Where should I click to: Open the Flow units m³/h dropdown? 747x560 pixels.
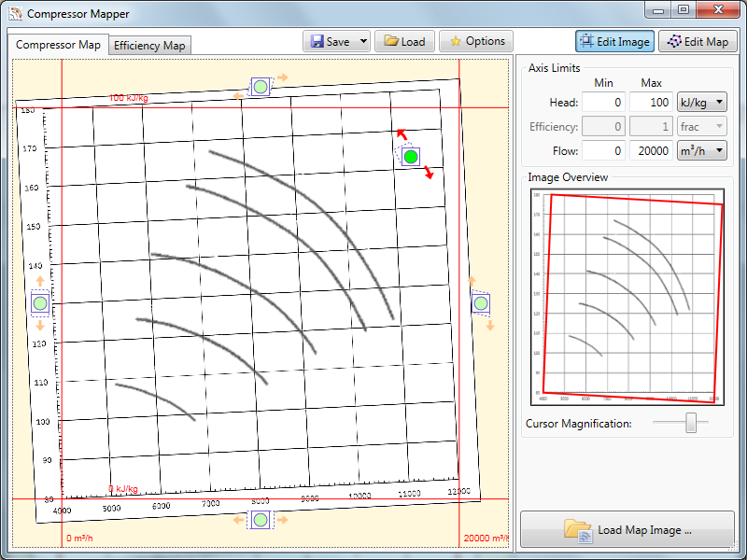pyautogui.click(x=702, y=151)
